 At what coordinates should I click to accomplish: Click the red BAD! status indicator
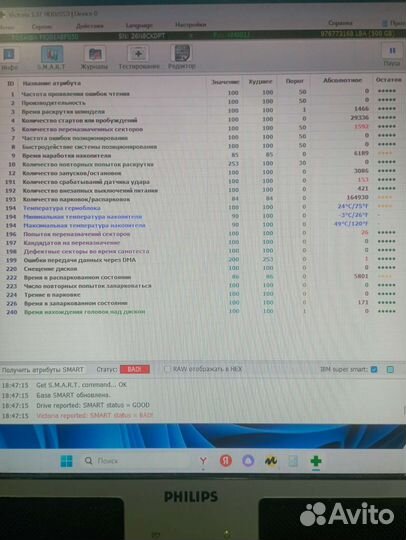(x=135, y=369)
